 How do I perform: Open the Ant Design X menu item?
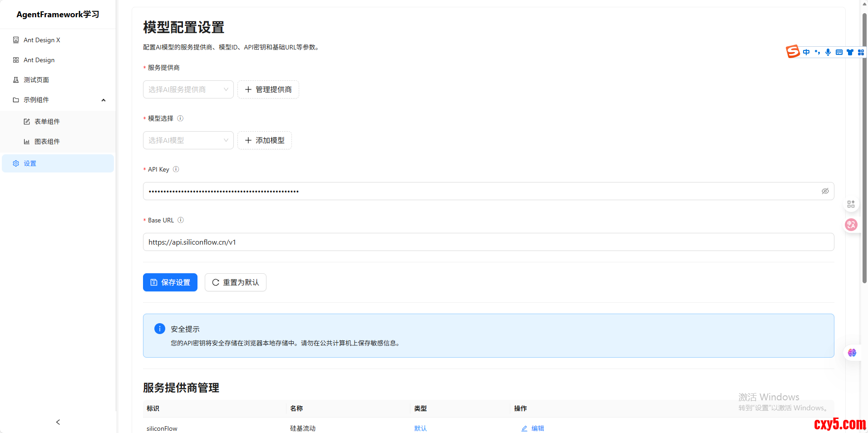tap(42, 40)
